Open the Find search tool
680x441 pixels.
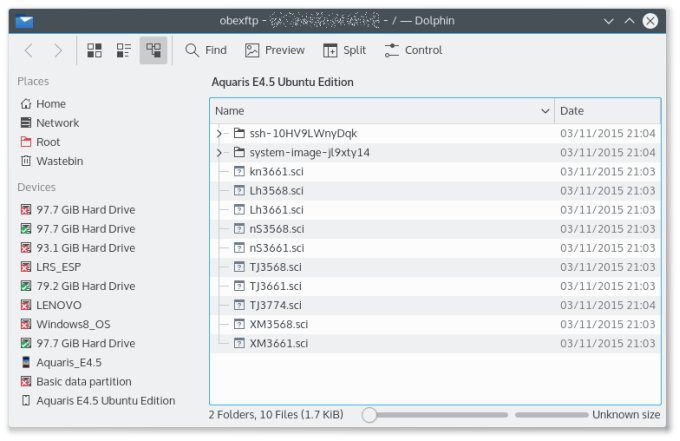click(x=206, y=50)
